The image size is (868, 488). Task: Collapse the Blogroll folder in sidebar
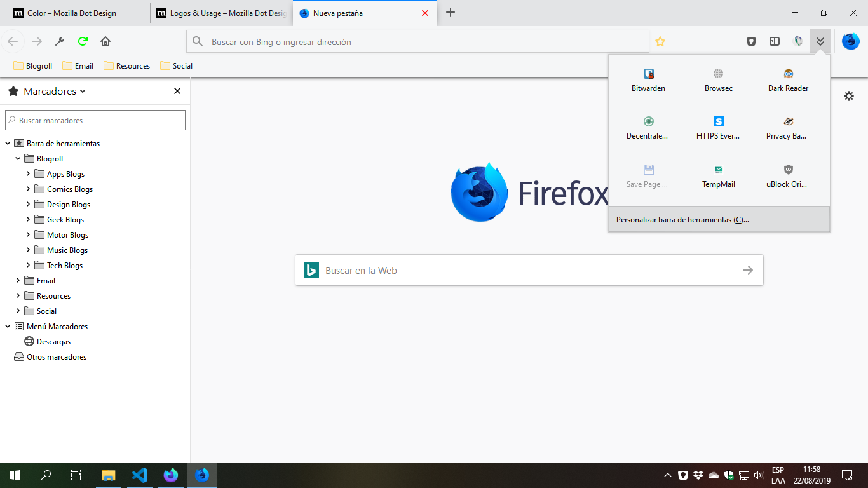click(18, 158)
